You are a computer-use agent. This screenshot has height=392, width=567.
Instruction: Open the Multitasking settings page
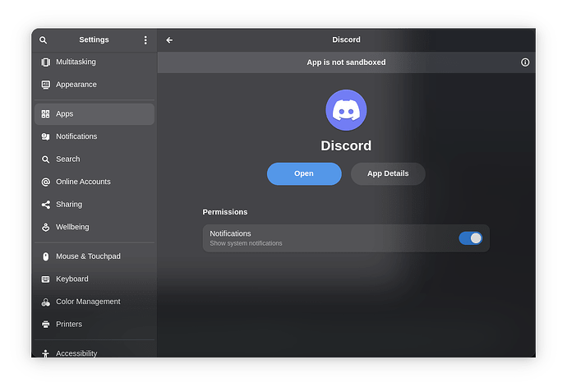tap(94, 62)
